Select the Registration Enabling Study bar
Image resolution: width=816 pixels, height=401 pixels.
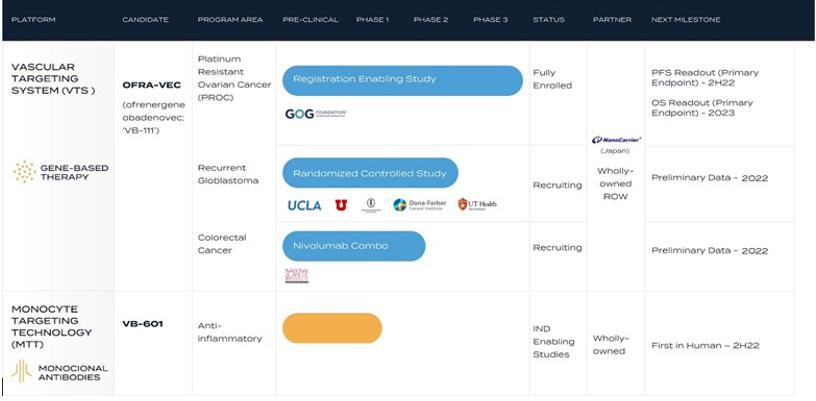402,80
